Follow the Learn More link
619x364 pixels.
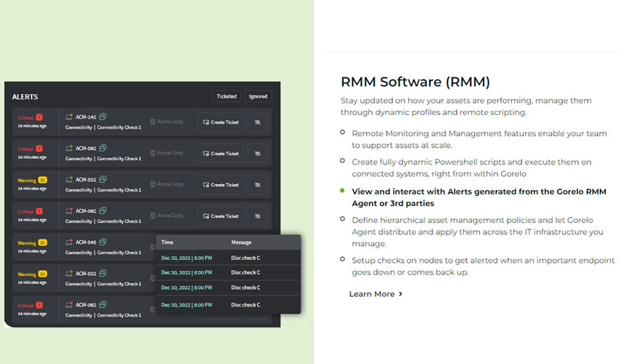click(376, 294)
